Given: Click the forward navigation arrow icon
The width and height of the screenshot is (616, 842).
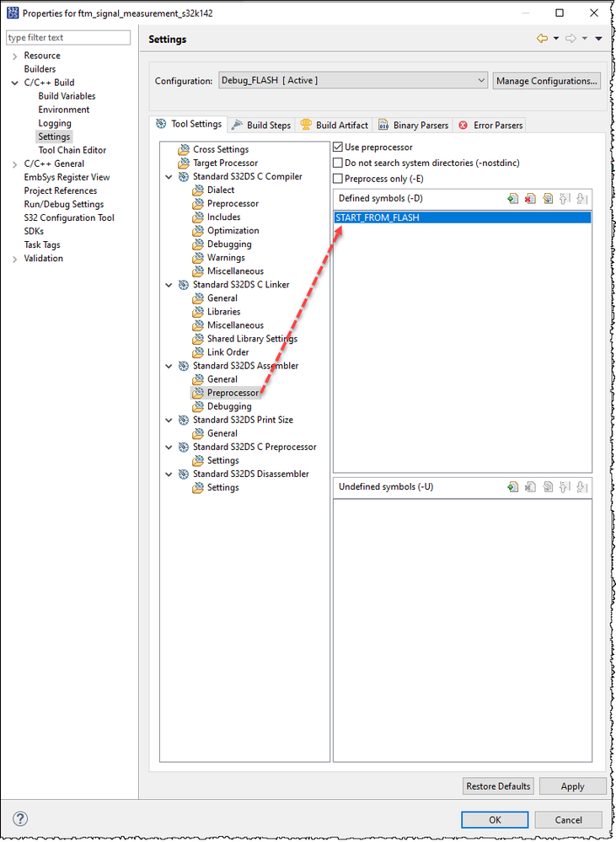Looking at the screenshot, I should pos(570,39).
